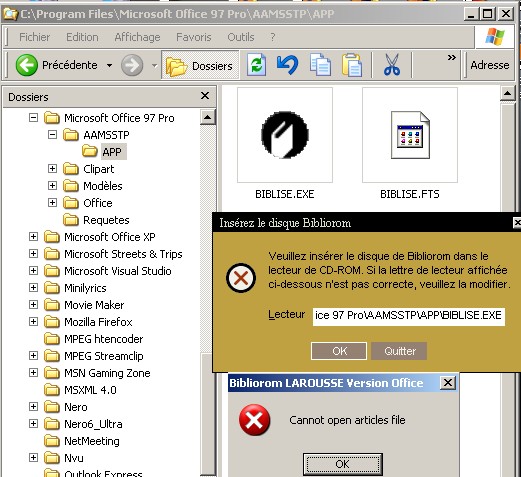Click the Modèles folder icon
521x477 pixels.
pyautogui.click(x=71, y=186)
